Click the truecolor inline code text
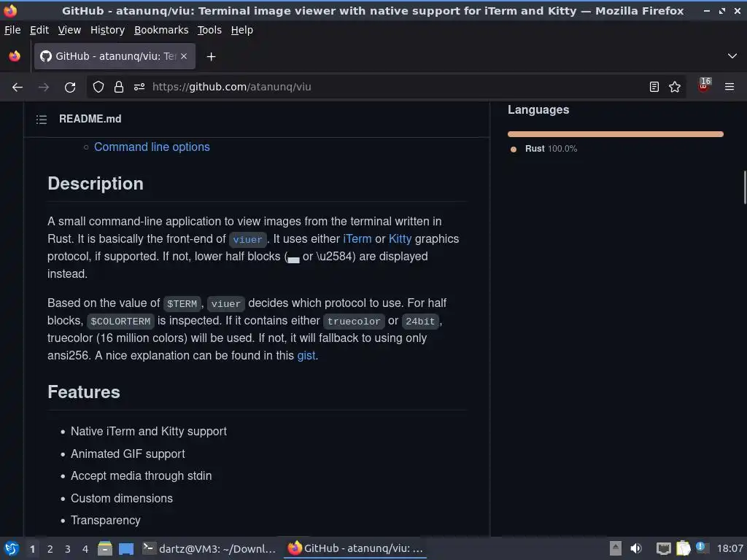747x560 pixels. coord(354,322)
